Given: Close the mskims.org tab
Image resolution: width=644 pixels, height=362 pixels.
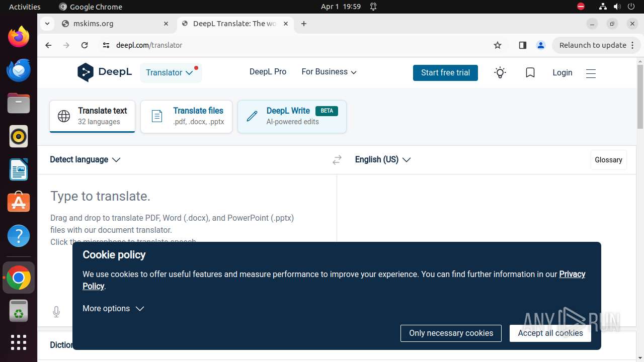Looking at the screenshot, I should [166, 24].
